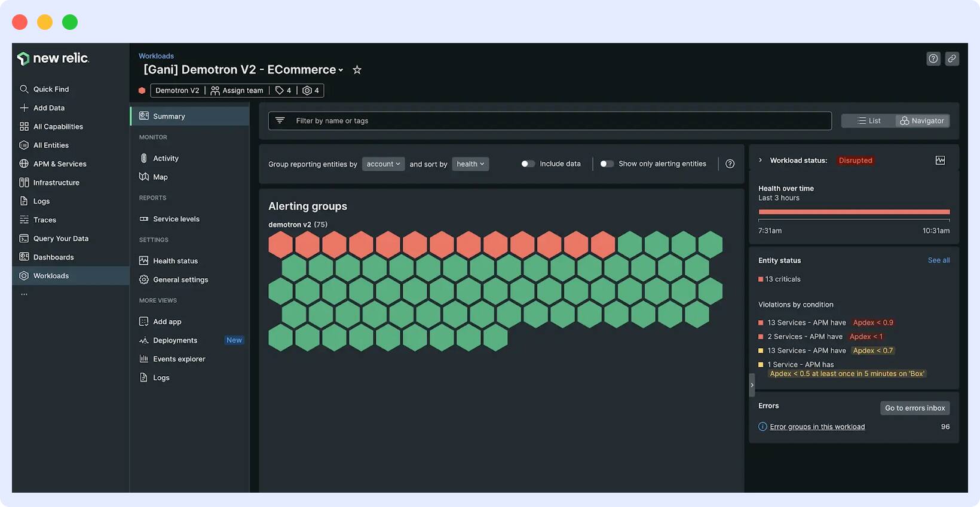This screenshot has width=980, height=507.
Task: Open workload status chart icon
Action: pyautogui.click(x=940, y=160)
